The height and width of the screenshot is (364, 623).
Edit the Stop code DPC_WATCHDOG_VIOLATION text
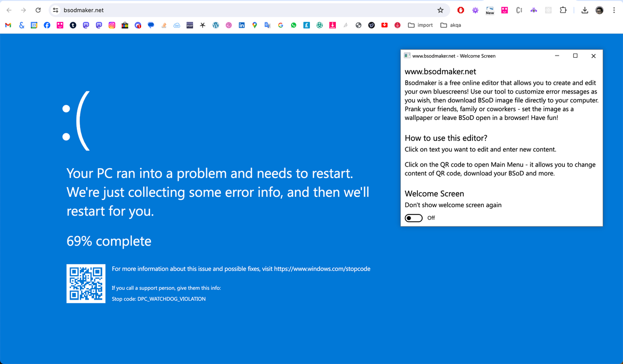(x=159, y=299)
